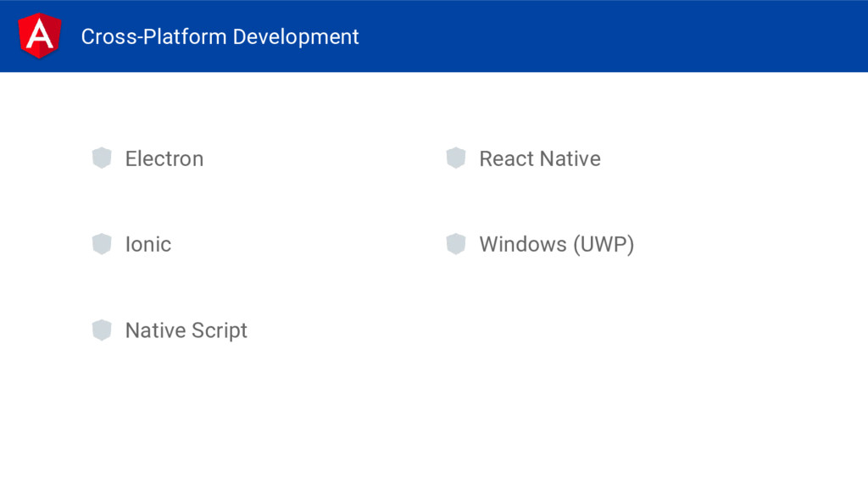The image size is (868, 488).
Task: Click the Angular logo in the header
Action: coord(39,36)
